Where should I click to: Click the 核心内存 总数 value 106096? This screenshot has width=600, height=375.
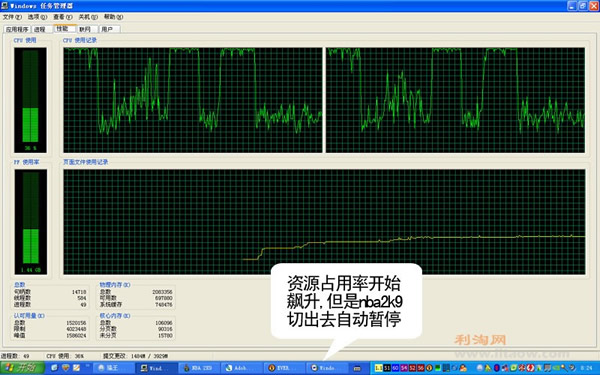tap(164, 323)
